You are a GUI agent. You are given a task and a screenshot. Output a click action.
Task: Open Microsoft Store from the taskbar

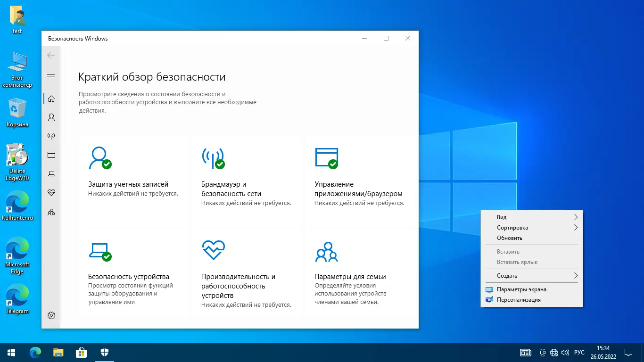[x=81, y=352]
